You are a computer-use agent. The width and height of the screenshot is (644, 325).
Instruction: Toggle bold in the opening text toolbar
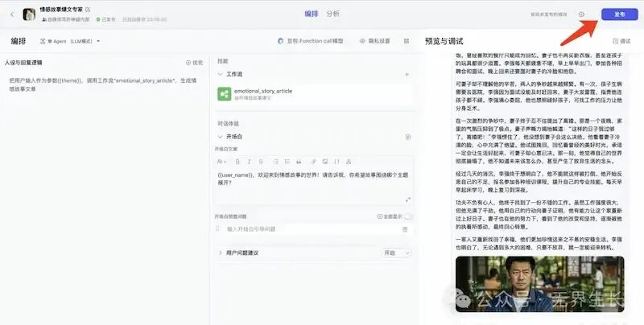(237, 161)
